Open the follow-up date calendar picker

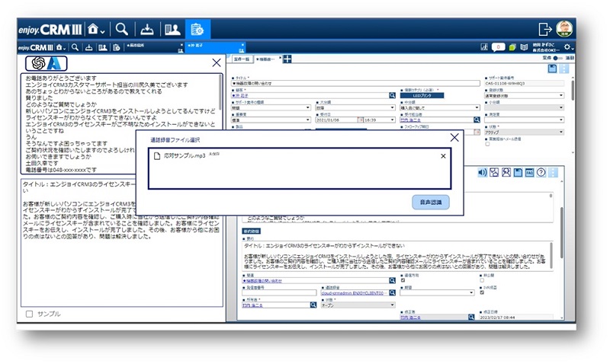477,133
